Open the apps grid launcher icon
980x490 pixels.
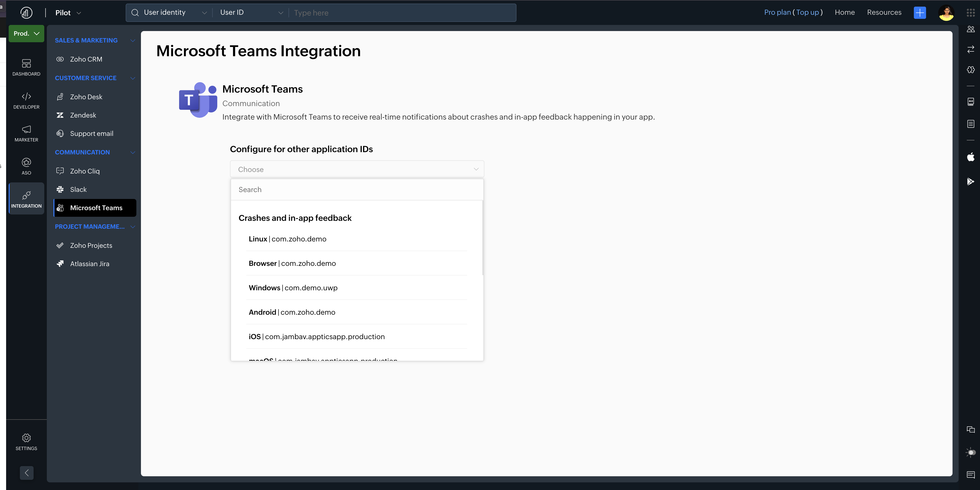971,12
